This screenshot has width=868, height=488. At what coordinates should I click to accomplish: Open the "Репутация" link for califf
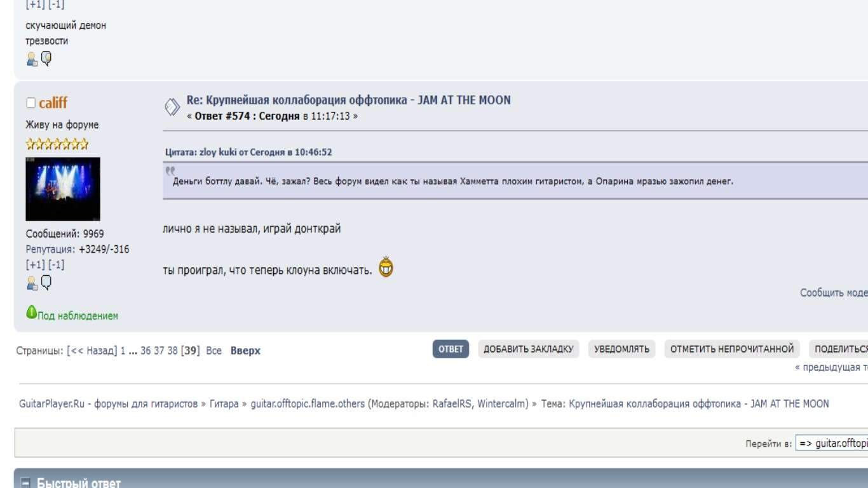(x=50, y=249)
